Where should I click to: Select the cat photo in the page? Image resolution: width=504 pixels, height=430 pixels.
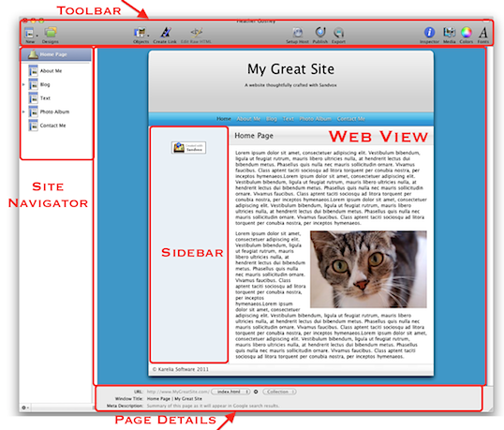pyautogui.click(x=368, y=269)
